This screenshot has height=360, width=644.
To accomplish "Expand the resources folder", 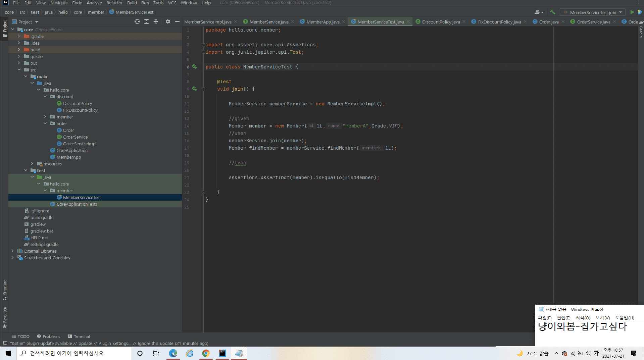I will point(32,164).
